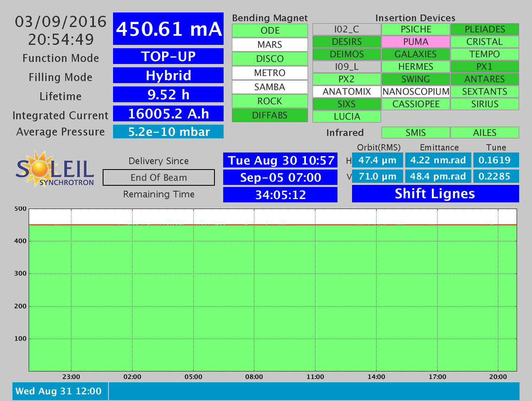Select the DEIMOS beamline box

(347, 54)
